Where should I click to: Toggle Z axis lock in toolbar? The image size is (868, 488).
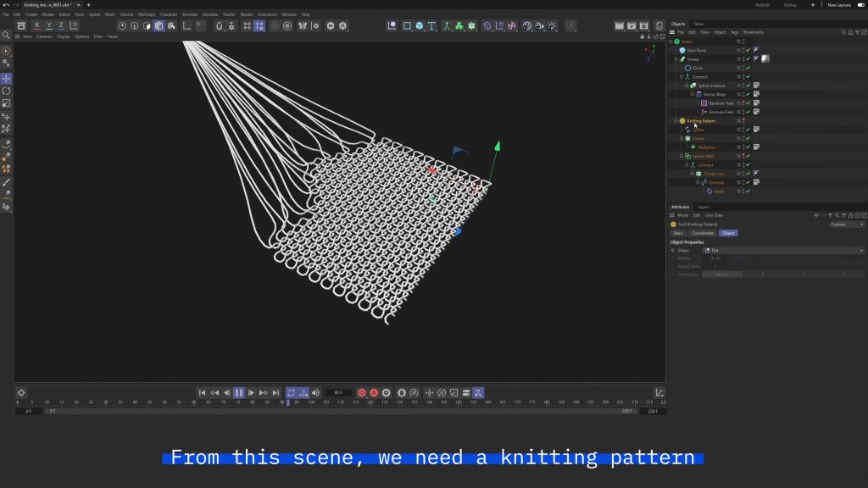click(x=61, y=25)
